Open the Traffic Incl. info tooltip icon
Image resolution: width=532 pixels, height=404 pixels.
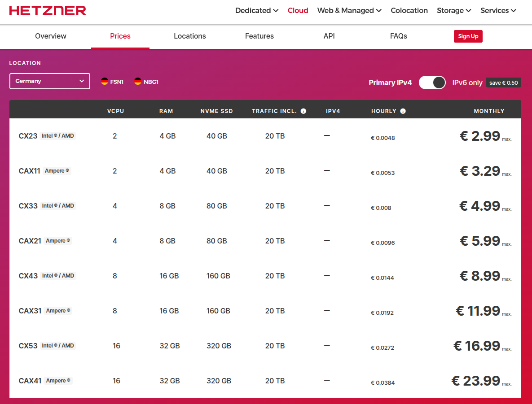coord(304,110)
